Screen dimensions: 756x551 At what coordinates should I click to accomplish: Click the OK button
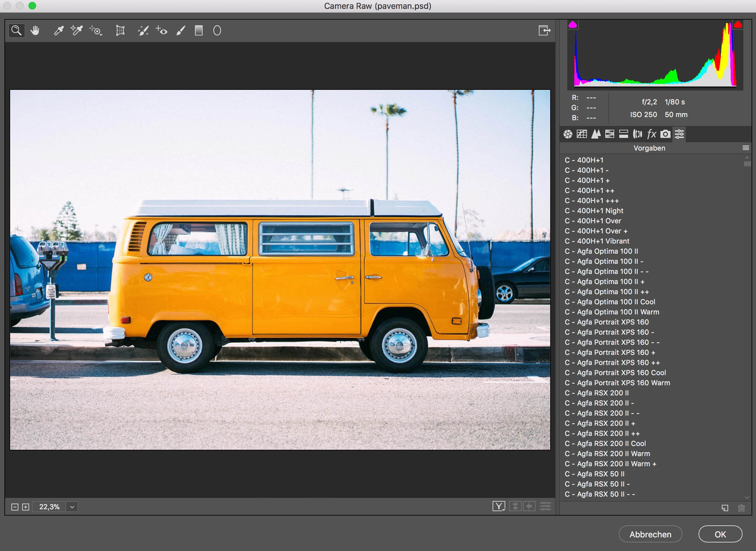pyautogui.click(x=720, y=534)
